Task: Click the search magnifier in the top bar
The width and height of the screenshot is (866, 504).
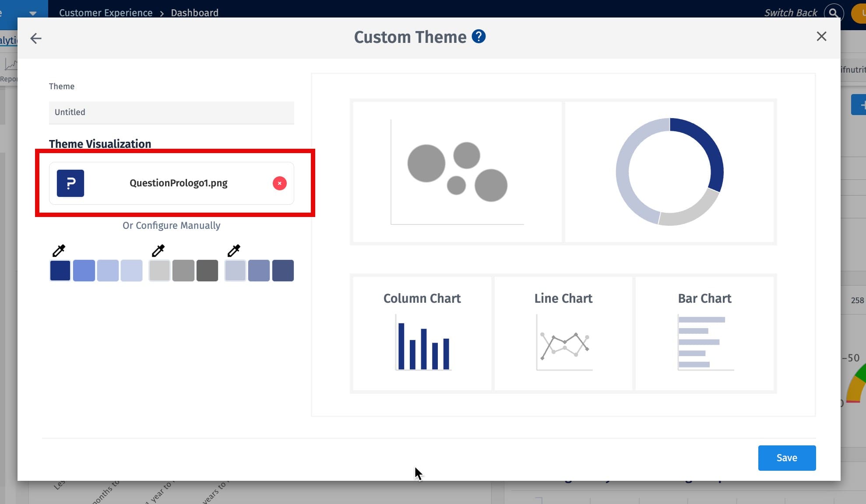Action: [833, 13]
